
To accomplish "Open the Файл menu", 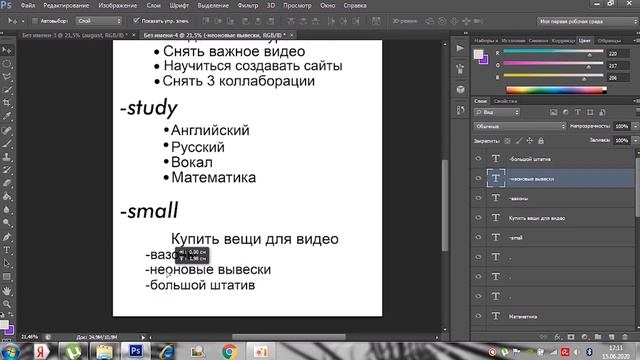I will 27,6.
